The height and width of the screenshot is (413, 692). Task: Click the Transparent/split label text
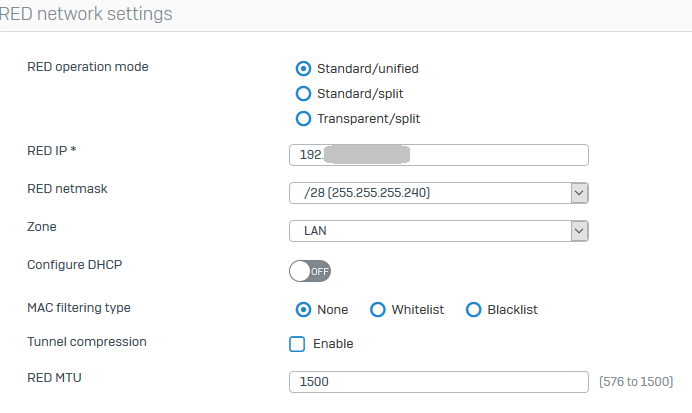click(369, 119)
